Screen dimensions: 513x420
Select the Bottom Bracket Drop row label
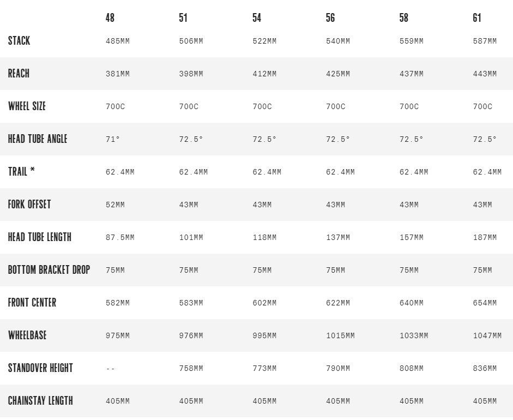coord(49,270)
